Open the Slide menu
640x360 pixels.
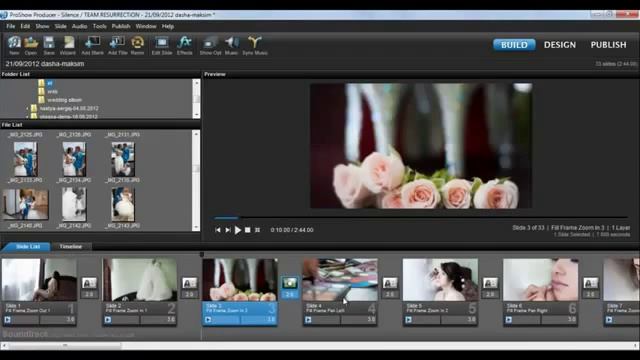point(60,26)
